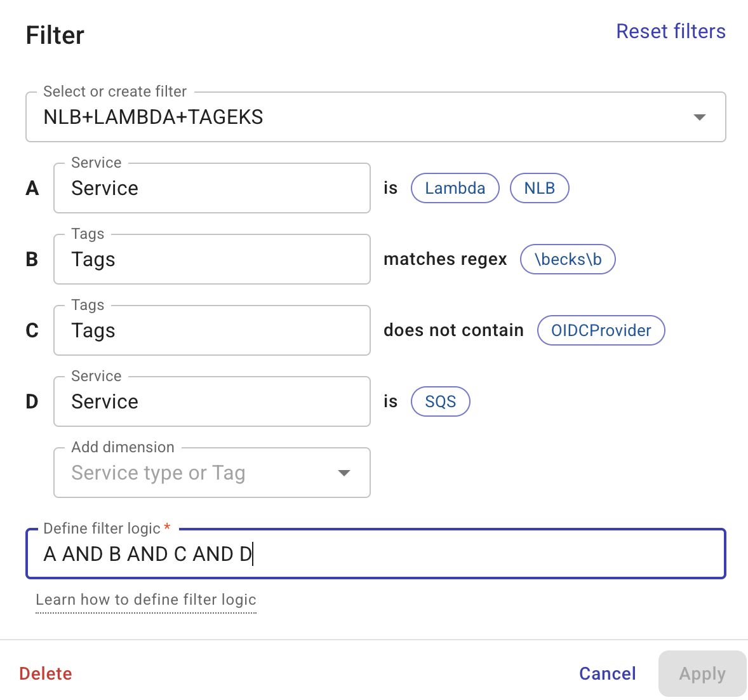The height and width of the screenshot is (700, 748).
Task: Open the "Select or create filter" dropdown
Action: pyautogui.click(x=375, y=117)
